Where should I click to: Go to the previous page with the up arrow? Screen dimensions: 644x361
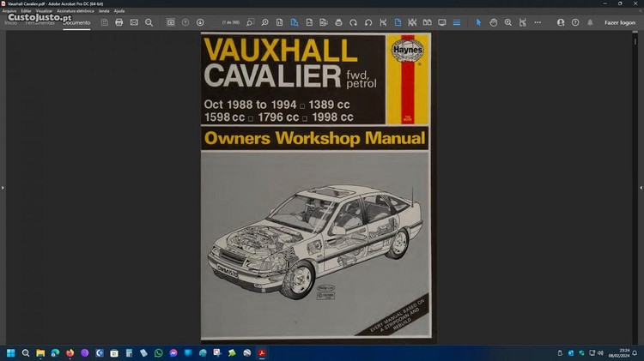coord(185,22)
